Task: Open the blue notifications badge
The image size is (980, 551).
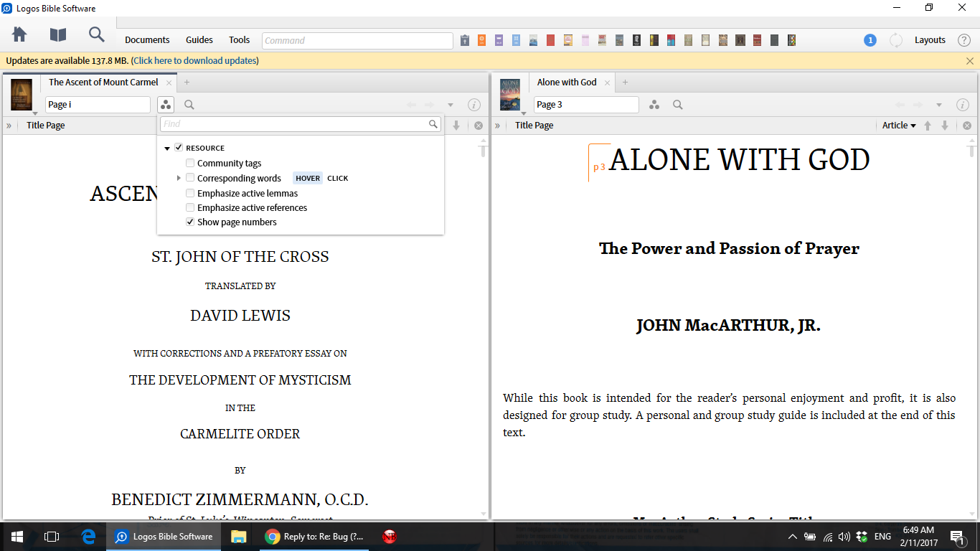Action: (870, 40)
